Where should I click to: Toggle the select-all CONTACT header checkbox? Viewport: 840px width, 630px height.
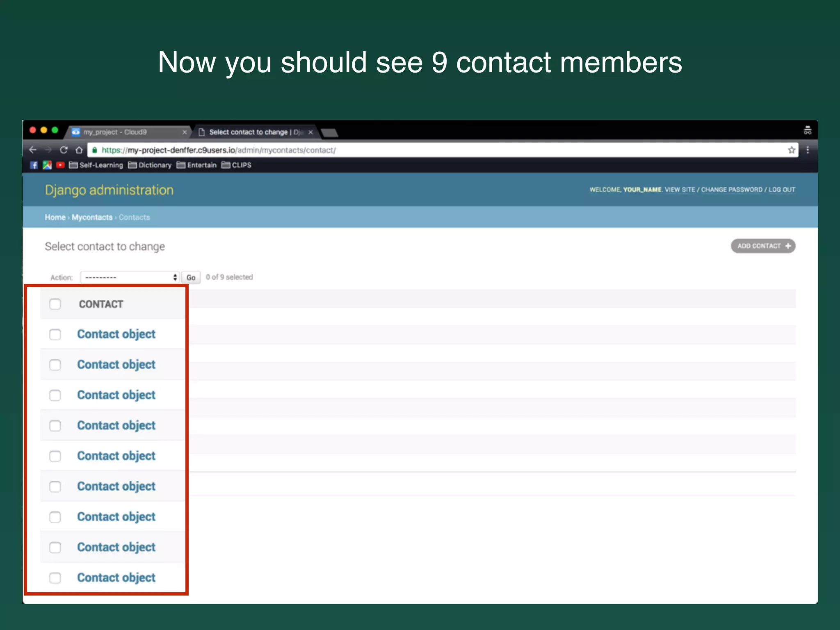click(x=55, y=304)
